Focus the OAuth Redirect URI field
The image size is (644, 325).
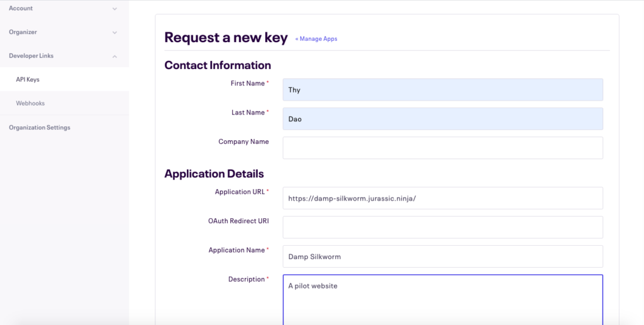pos(443,227)
